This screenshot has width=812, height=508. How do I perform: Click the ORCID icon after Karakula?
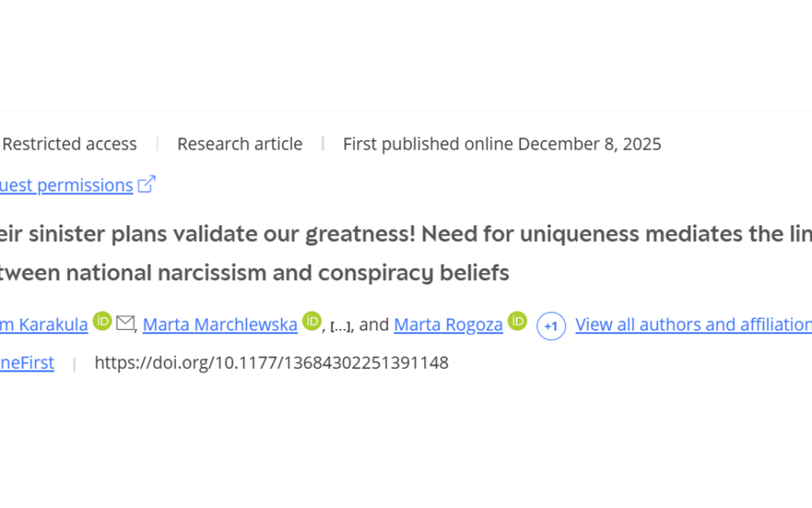pyautogui.click(x=102, y=321)
